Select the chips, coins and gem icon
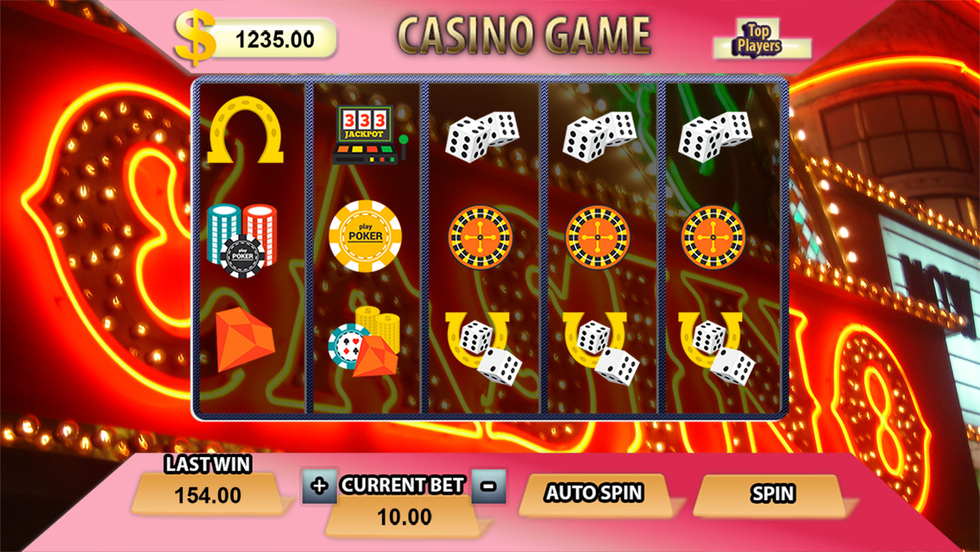 click(x=364, y=342)
